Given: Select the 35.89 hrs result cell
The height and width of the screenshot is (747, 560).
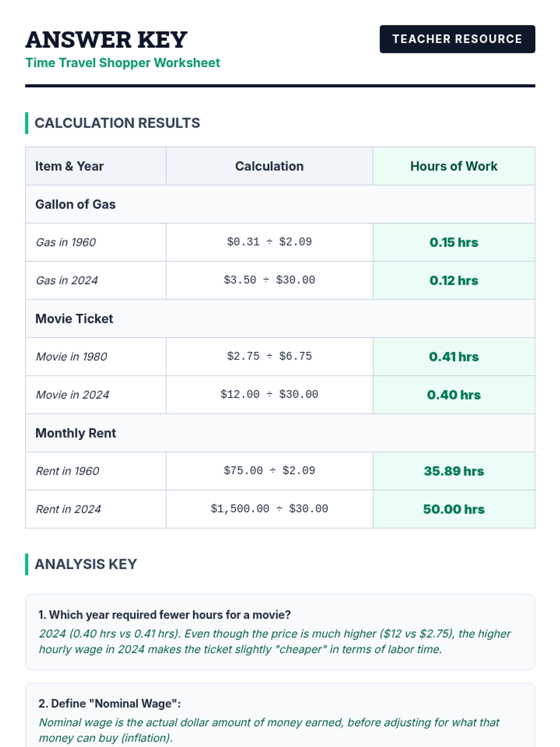Looking at the screenshot, I should [x=454, y=471].
